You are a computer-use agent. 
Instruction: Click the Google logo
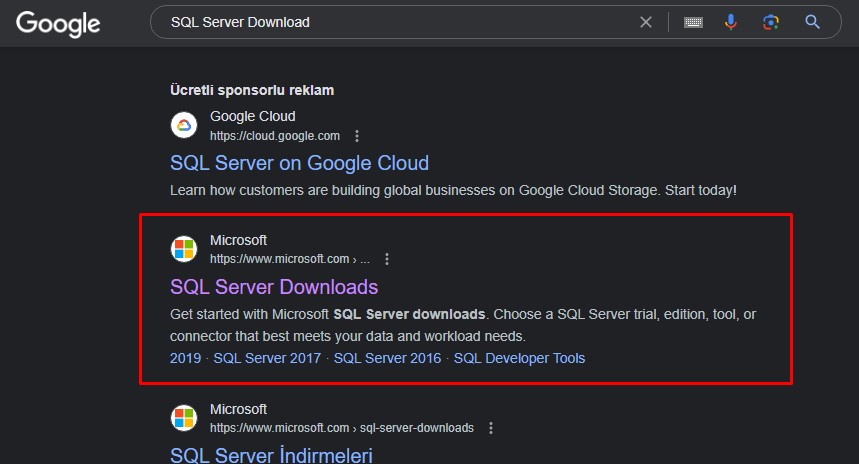pyautogui.click(x=58, y=24)
